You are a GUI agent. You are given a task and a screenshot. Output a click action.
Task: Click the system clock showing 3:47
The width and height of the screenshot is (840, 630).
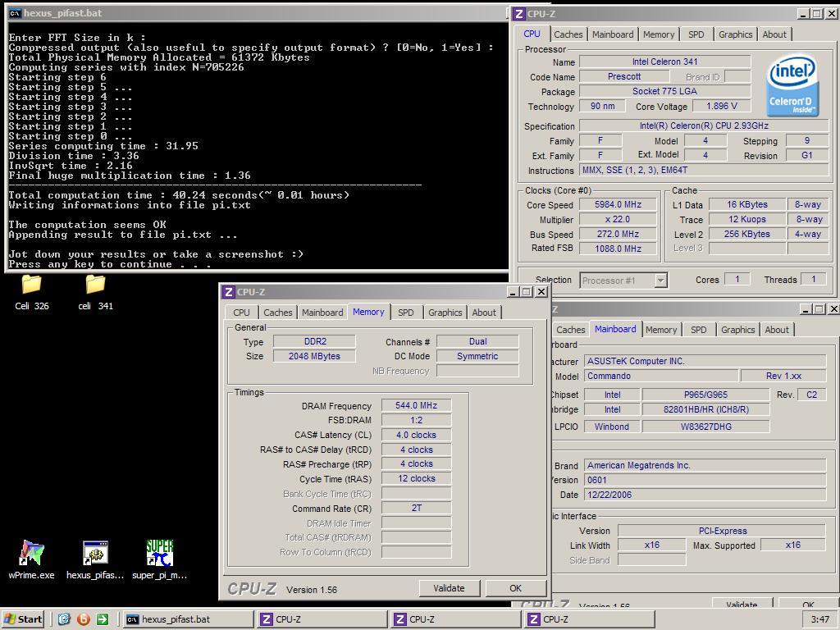coord(819,619)
